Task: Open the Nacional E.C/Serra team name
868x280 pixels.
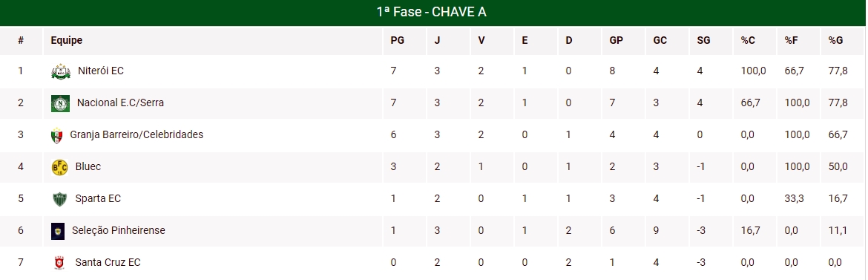Action: click(120, 102)
